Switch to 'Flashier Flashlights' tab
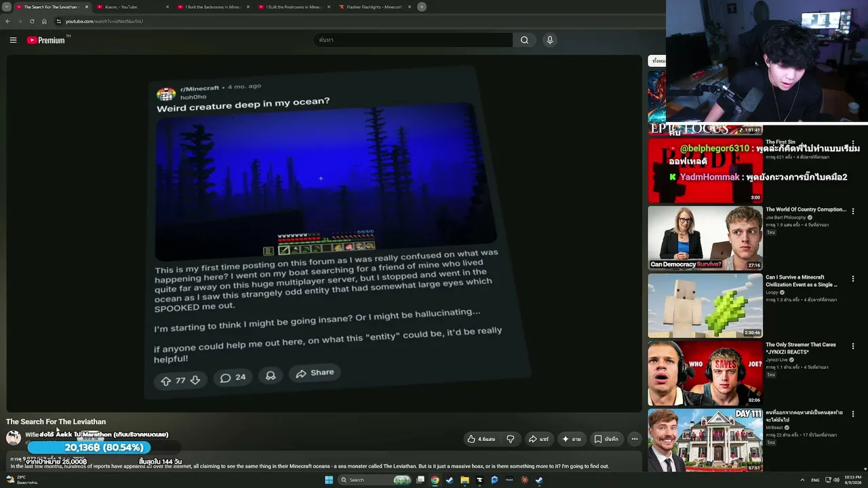This screenshot has width=868, height=488. (374, 7)
